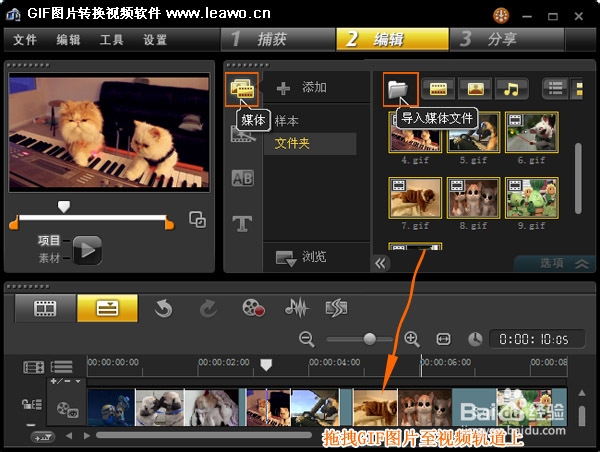Open the T text panel icon
This screenshot has width=600, height=452.
[x=242, y=224]
